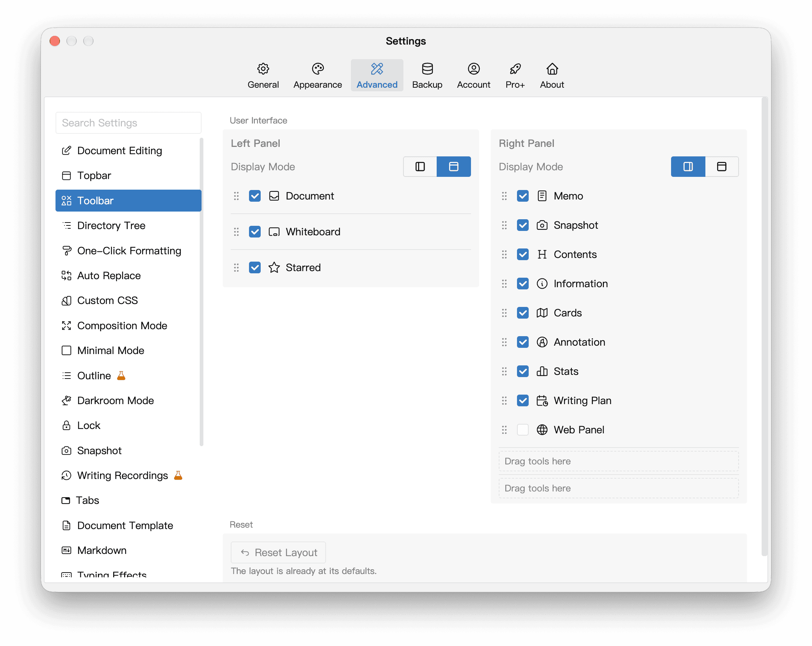The image size is (812, 646).
Task: Click the Annotation icon
Action: (x=542, y=342)
